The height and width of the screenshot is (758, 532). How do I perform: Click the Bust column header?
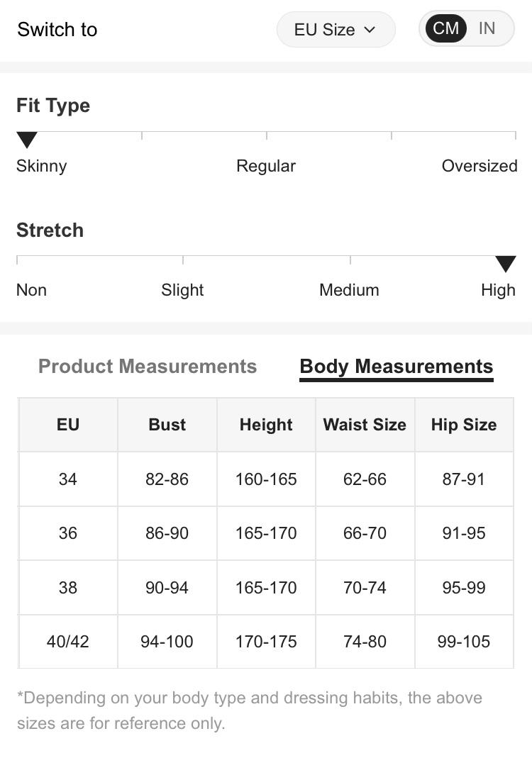tap(167, 425)
